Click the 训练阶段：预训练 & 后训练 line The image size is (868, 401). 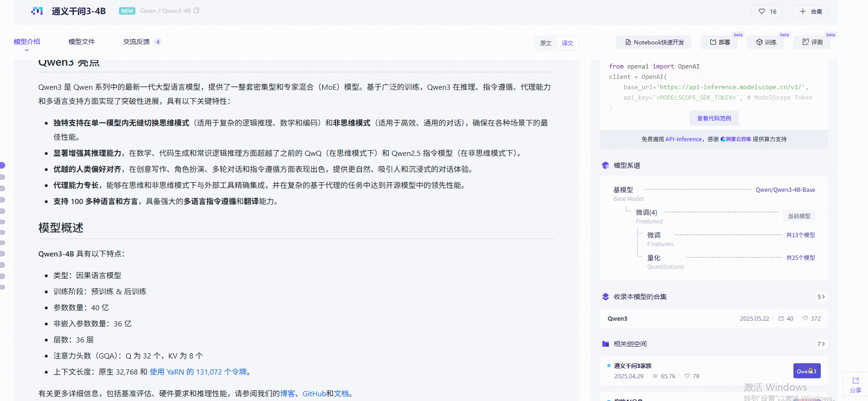point(100,291)
